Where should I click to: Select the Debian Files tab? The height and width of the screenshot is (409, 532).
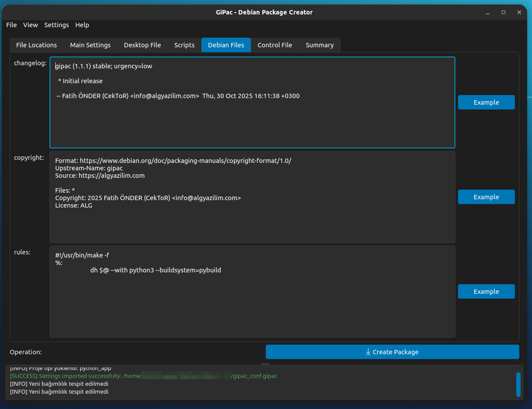226,45
